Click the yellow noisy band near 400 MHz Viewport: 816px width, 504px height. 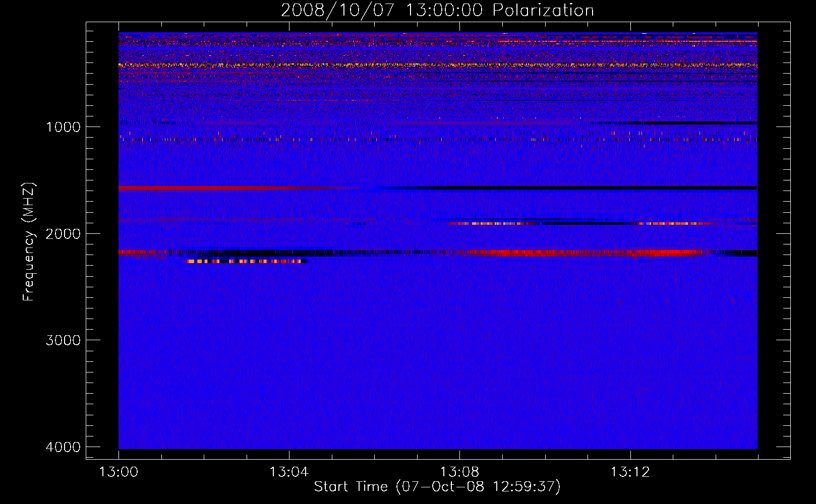[438, 65]
